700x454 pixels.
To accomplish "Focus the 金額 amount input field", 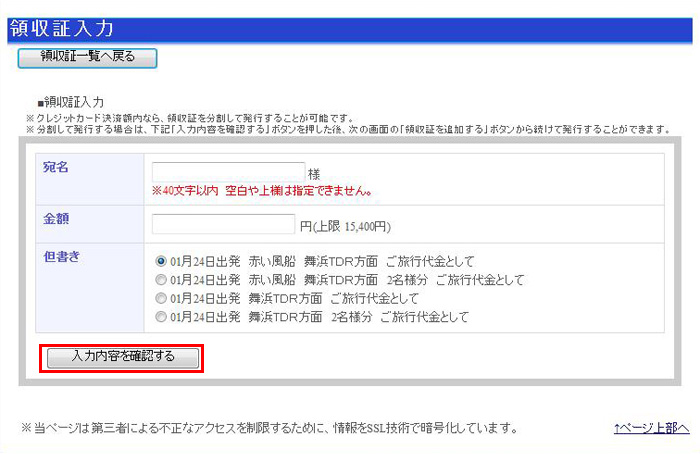I will 223,224.
